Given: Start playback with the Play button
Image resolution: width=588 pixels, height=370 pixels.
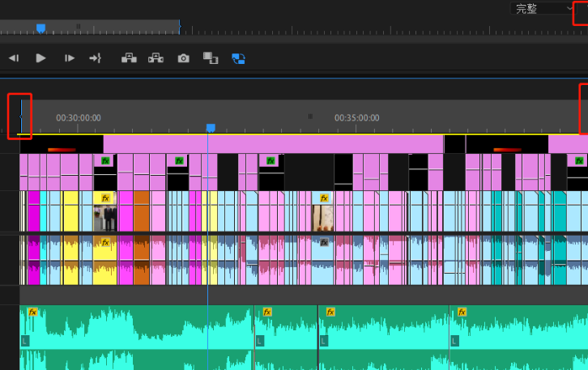Looking at the screenshot, I should point(40,58).
